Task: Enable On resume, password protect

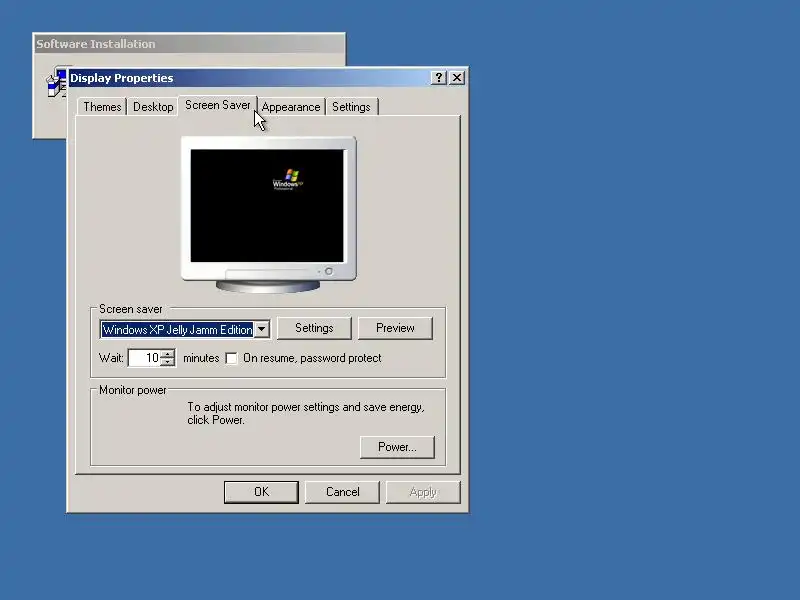Action: pyautogui.click(x=232, y=358)
